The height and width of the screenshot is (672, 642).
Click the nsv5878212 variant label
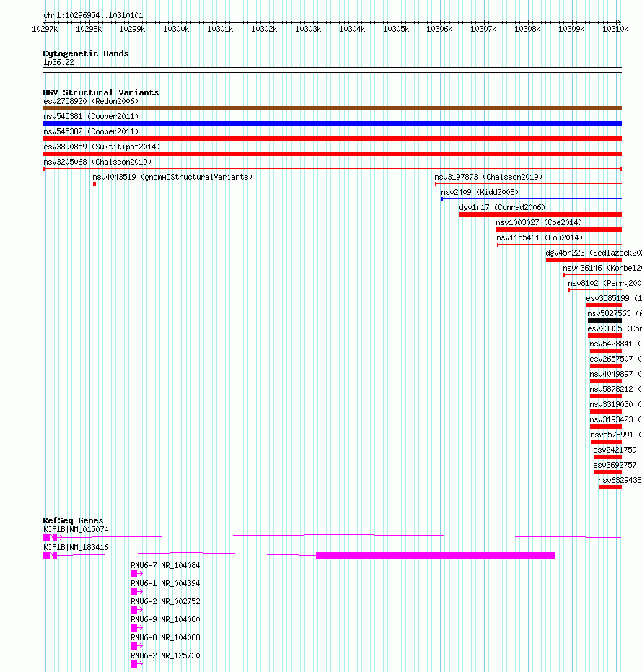click(615, 389)
